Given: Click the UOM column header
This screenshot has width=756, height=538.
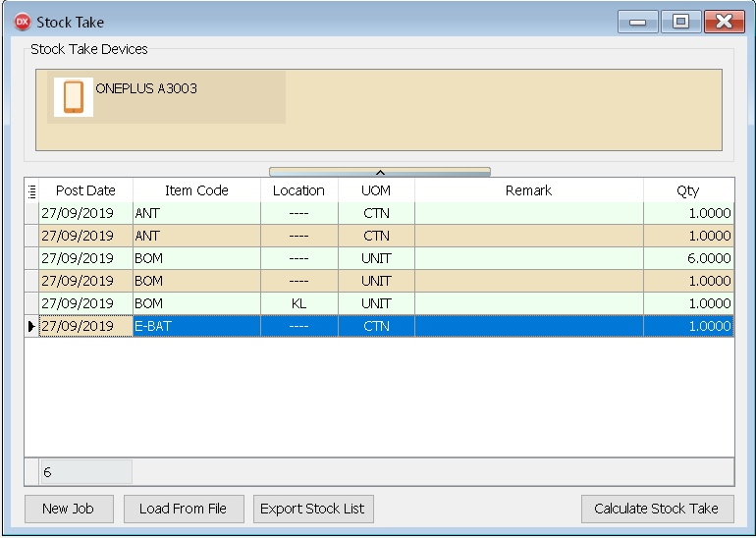Looking at the screenshot, I should click(x=376, y=190).
